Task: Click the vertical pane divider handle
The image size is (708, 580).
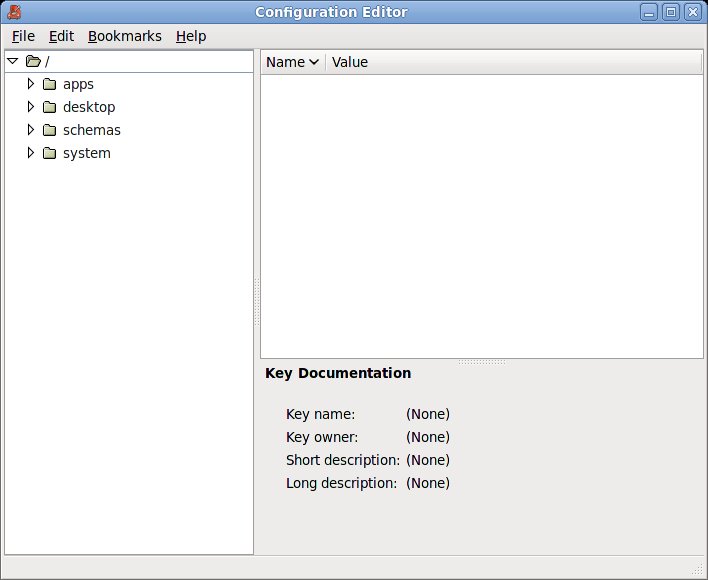Action: [257, 302]
